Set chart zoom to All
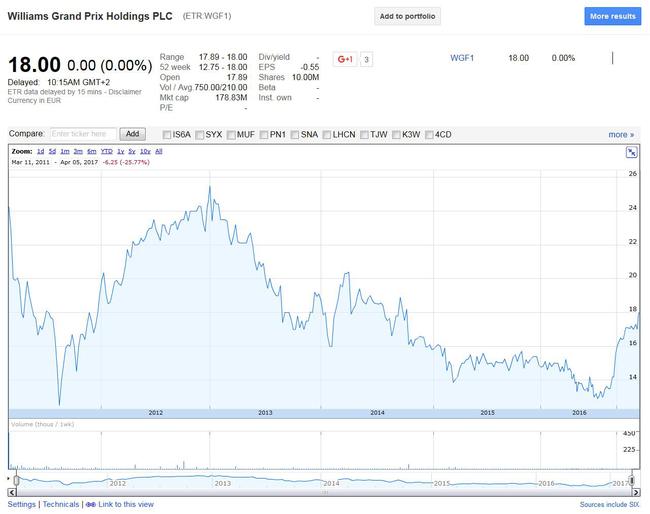650x514 pixels. (x=159, y=151)
